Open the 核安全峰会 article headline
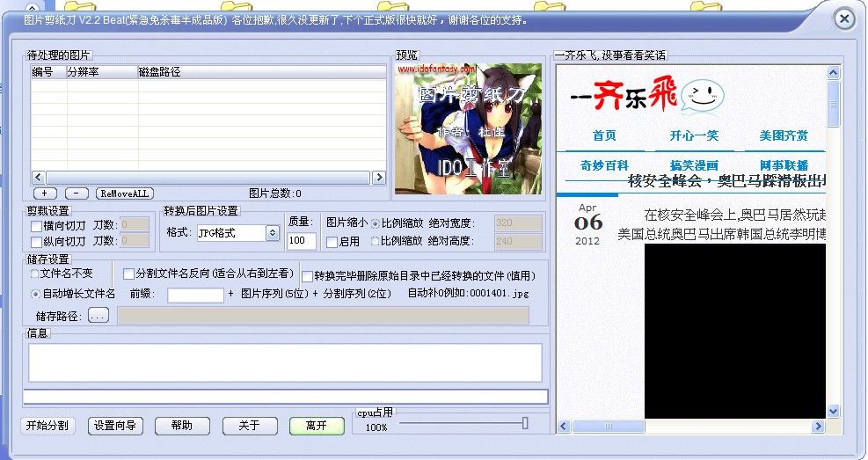Viewport: 868px width, 460px height. [726, 181]
